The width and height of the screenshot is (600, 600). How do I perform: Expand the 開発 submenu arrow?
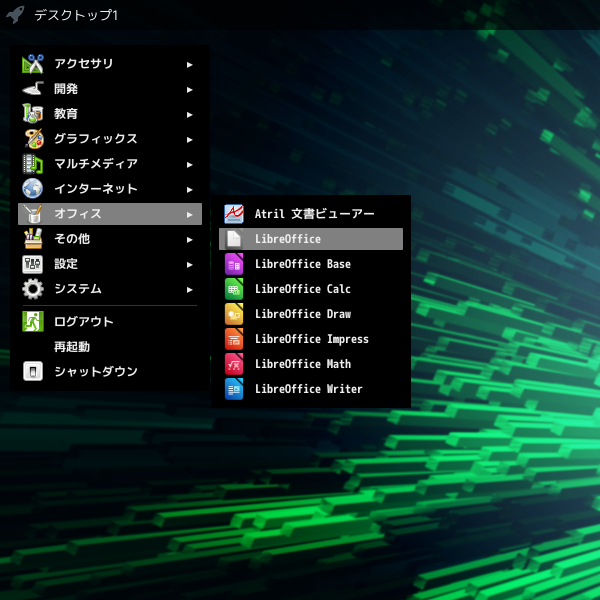pyautogui.click(x=189, y=90)
